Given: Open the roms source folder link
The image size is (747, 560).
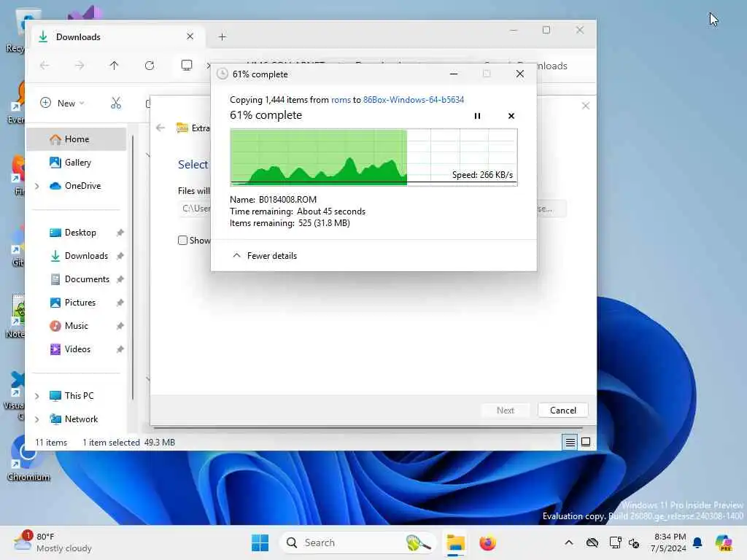Looking at the screenshot, I should click(x=341, y=99).
